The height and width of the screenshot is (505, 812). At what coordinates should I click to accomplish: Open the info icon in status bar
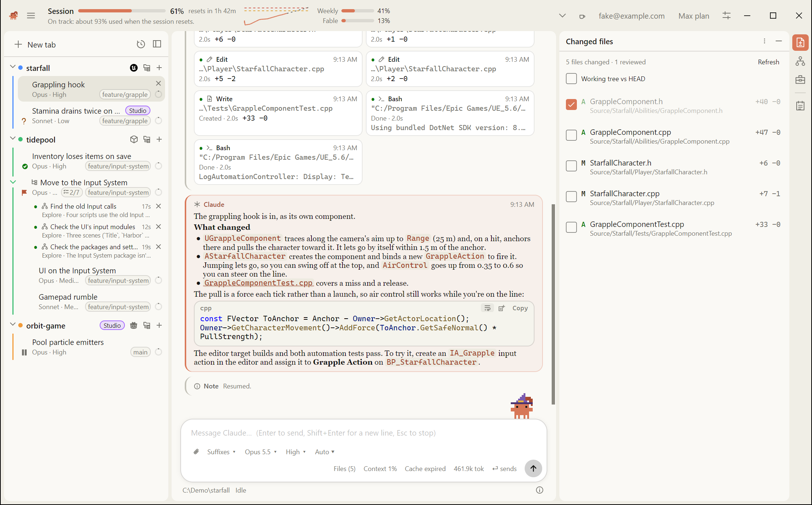(540, 490)
